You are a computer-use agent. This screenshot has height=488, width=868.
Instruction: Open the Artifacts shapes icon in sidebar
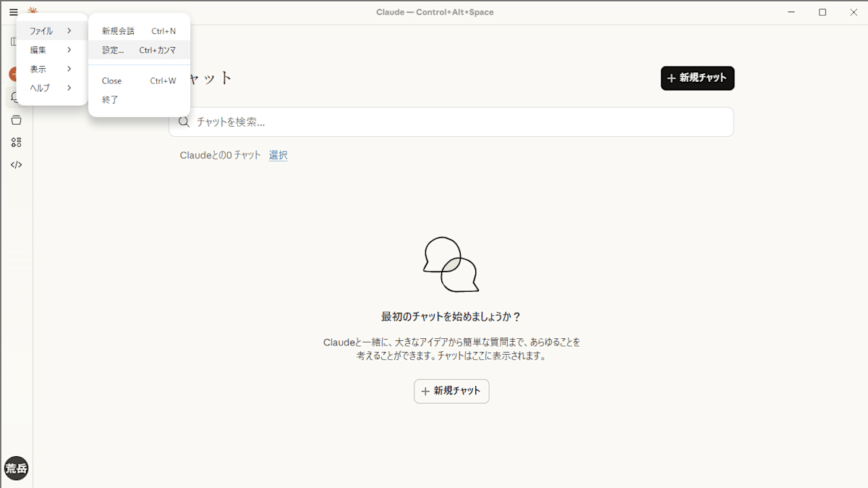(x=16, y=142)
